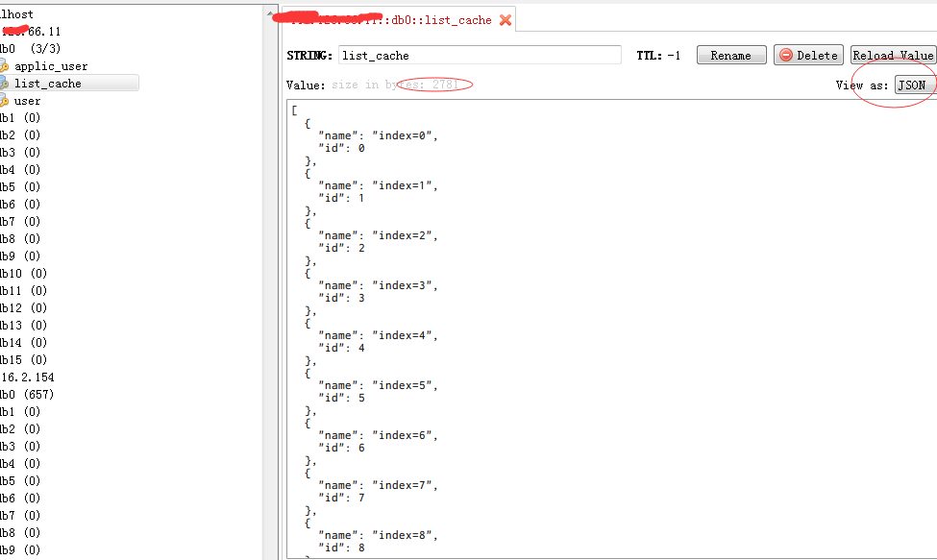Viewport: 937px width, 560px height.
Task: Open db1 (0) under the 16.2.154 server
Action: 20,411
